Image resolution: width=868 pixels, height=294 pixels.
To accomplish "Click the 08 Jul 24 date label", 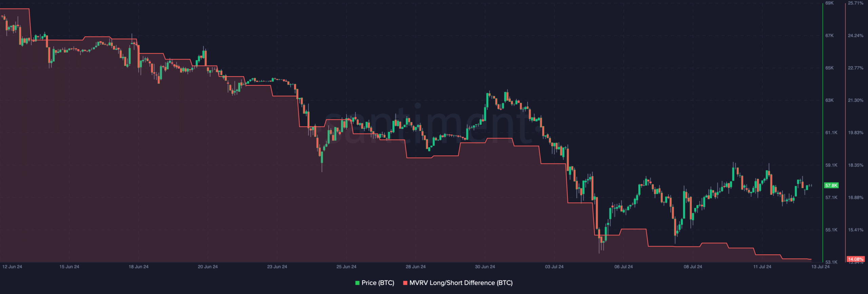I will point(693,267).
